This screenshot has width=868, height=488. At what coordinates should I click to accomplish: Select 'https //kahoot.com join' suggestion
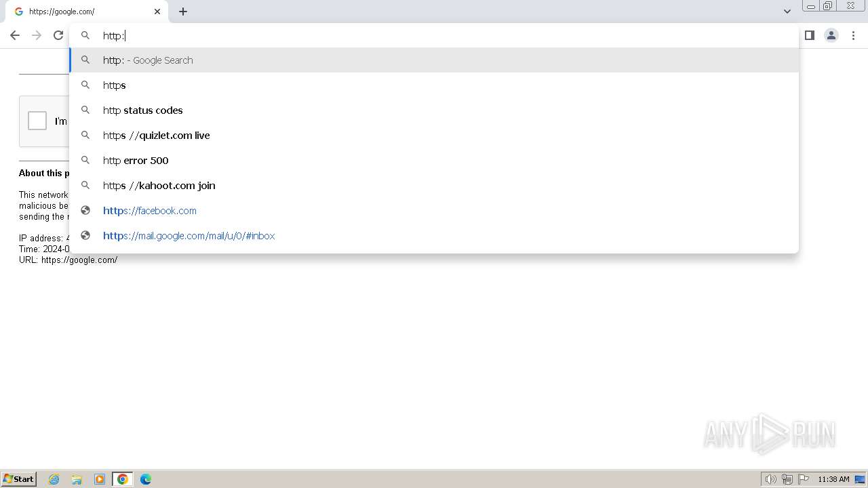click(x=434, y=186)
